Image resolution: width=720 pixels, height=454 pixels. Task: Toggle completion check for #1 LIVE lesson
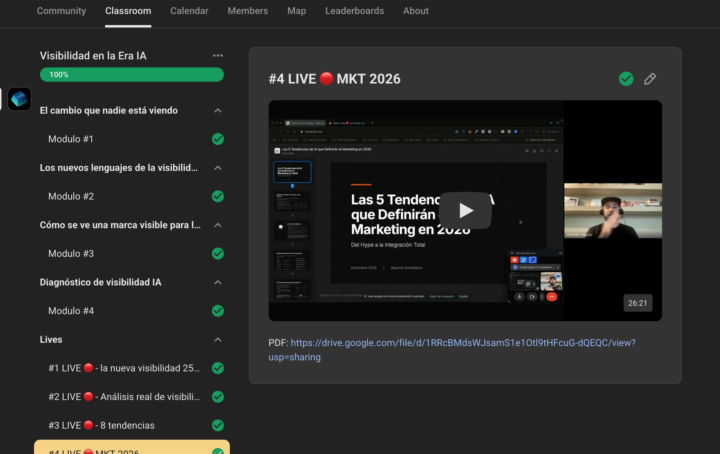pyautogui.click(x=218, y=368)
